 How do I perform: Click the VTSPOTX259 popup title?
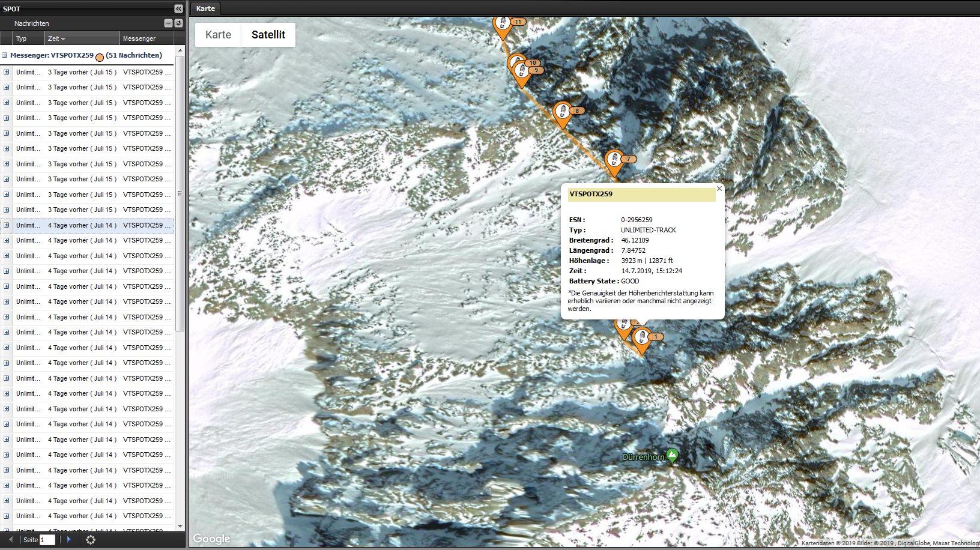point(591,194)
